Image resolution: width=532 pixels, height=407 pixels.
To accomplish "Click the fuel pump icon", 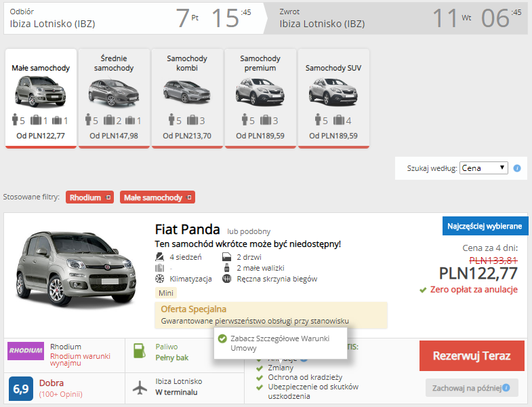I will pos(140,351).
